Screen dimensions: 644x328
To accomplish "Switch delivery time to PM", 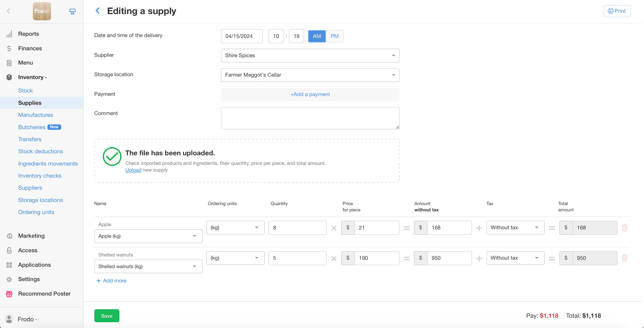I will coord(334,36).
